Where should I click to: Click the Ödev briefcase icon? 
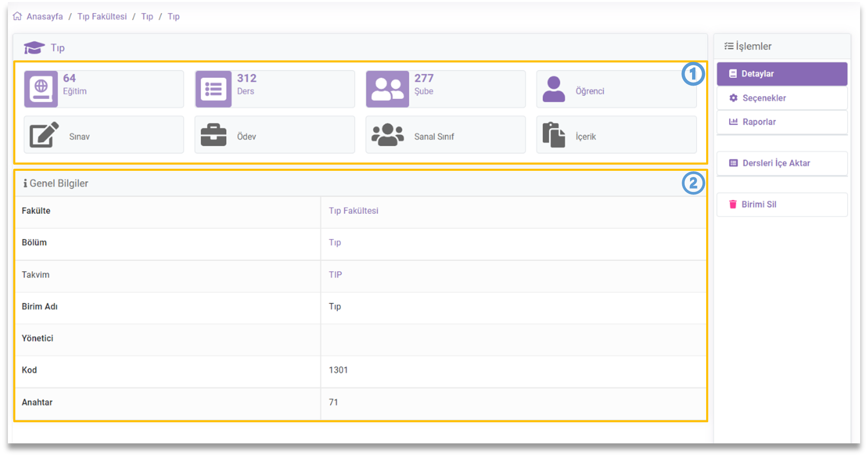[214, 135]
